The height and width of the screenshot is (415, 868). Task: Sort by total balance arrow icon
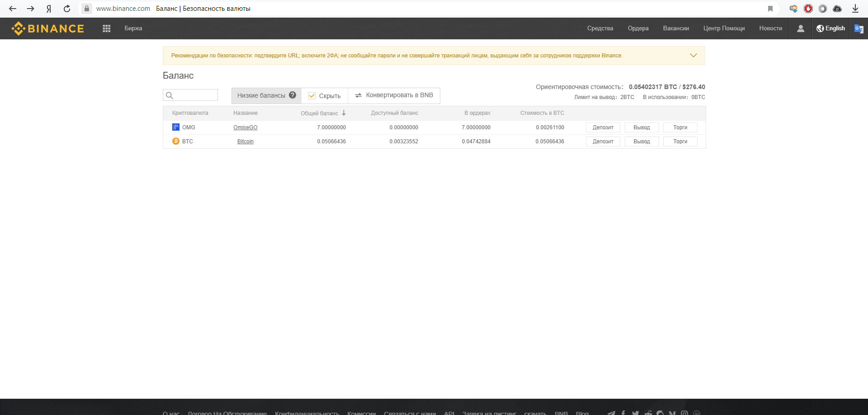tap(344, 113)
